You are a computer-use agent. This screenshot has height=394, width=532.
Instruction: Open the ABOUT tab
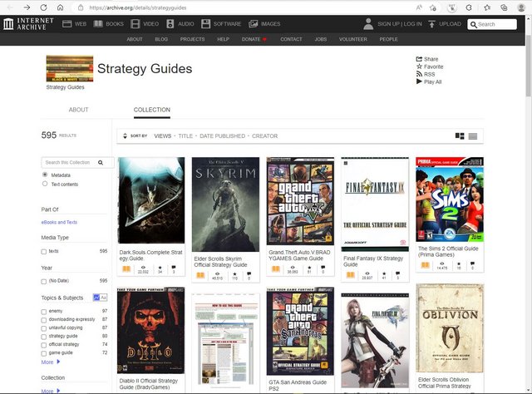pos(78,110)
